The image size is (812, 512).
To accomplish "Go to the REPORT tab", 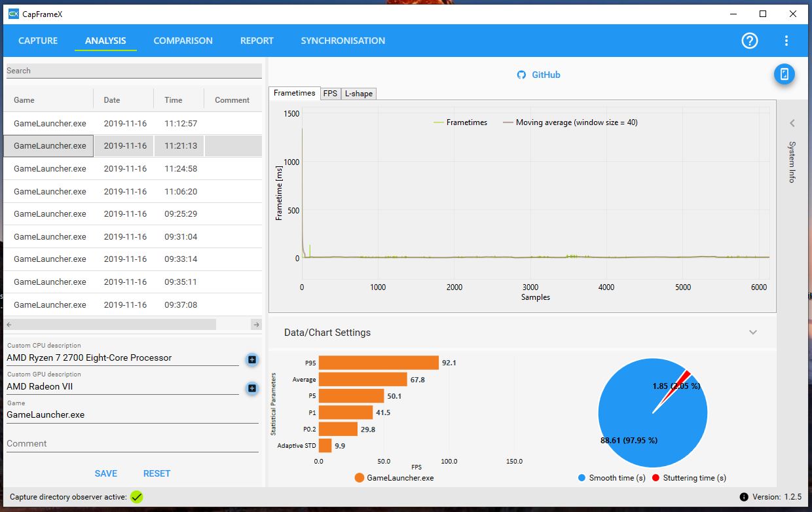I will click(x=257, y=41).
